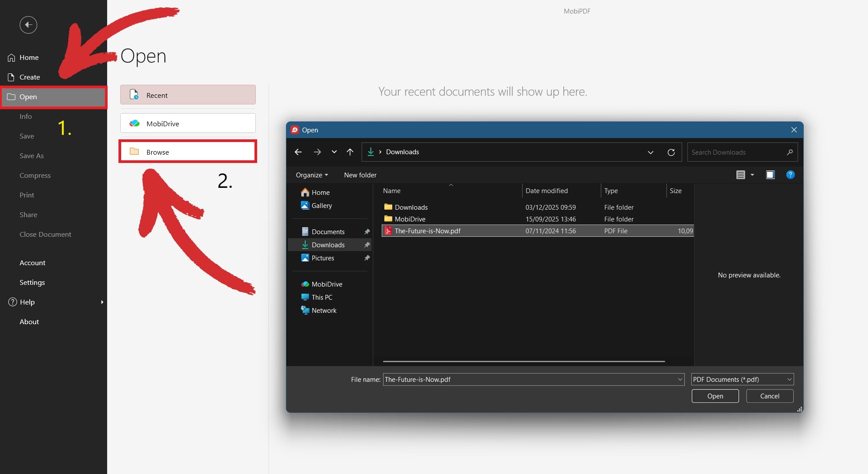Viewport: 868px width, 474px height.
Task: Unpin Documents from quick access
Action: coord(366,232)
